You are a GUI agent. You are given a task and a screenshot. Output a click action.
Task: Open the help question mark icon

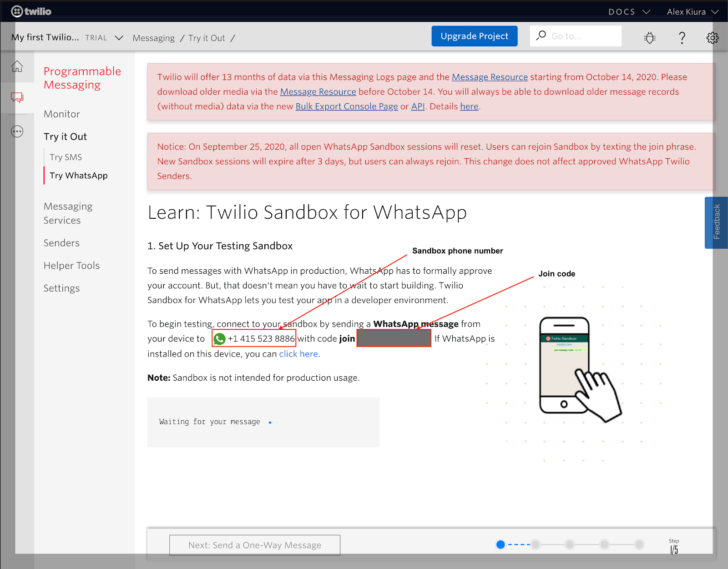coord(682,37)
